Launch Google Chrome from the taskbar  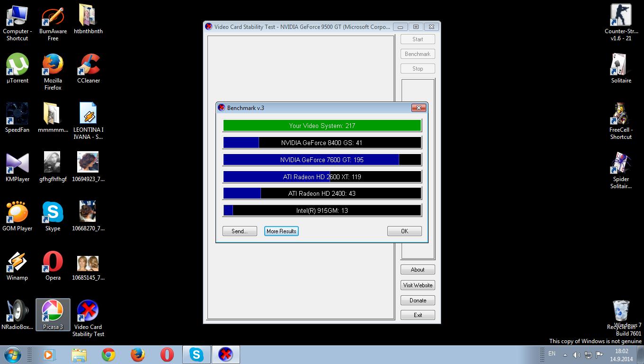pos(108,355)
